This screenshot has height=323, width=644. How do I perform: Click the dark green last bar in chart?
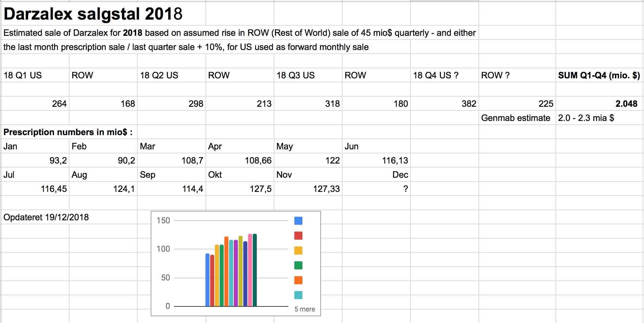coord(255,270)
